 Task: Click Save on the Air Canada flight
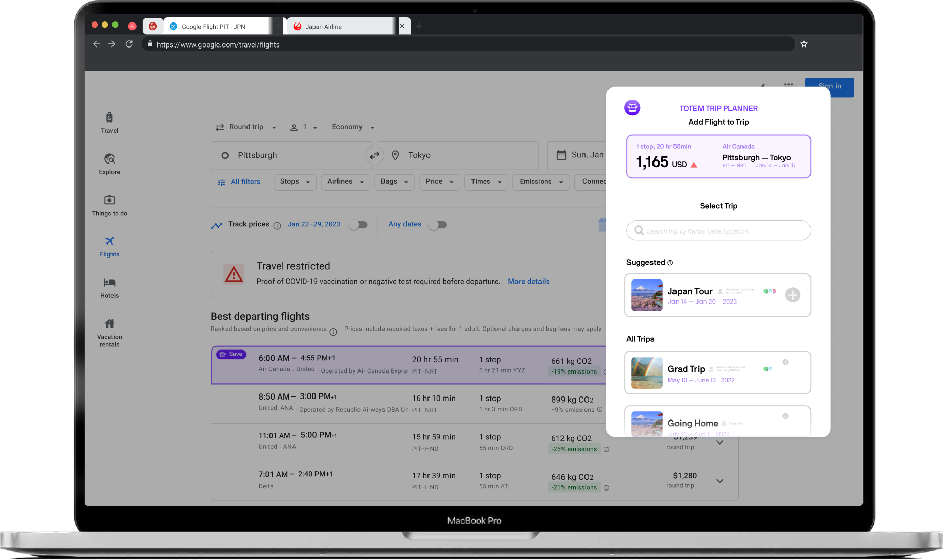click(231, 354)
